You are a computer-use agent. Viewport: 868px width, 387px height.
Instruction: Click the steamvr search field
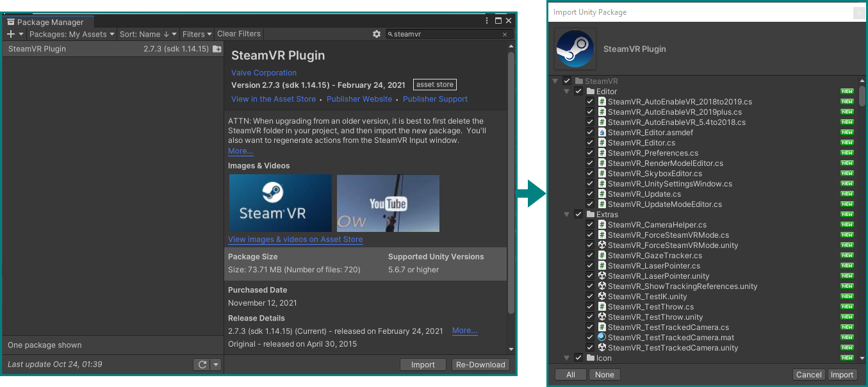point(448,35)
